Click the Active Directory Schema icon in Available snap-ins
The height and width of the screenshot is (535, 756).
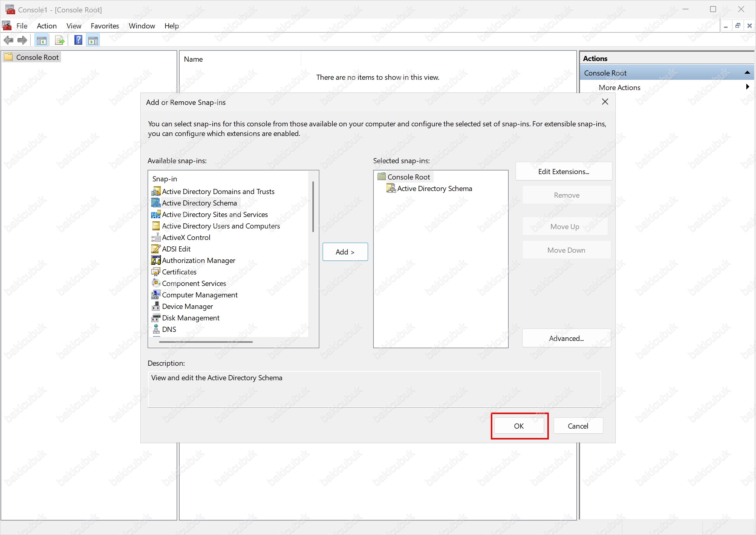[156, 203]
